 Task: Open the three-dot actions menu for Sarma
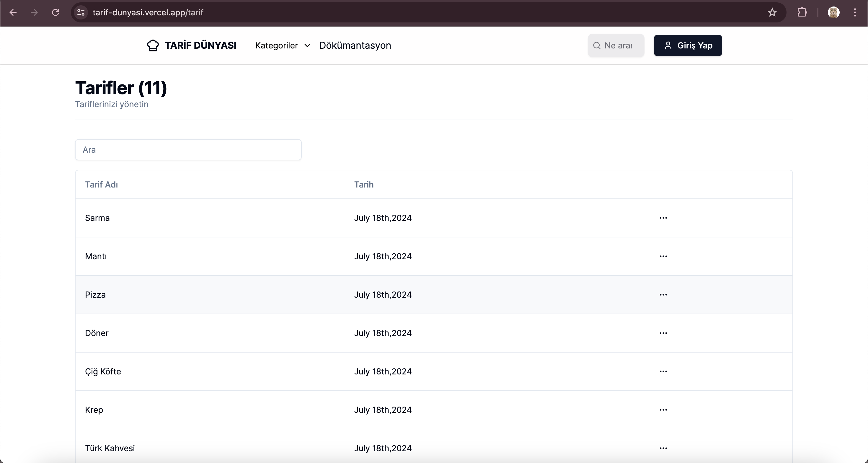[663, 218]
